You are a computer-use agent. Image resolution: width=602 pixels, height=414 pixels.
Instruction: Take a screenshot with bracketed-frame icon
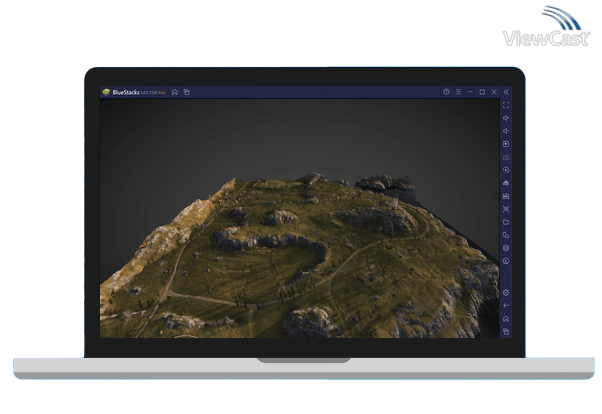506,209
